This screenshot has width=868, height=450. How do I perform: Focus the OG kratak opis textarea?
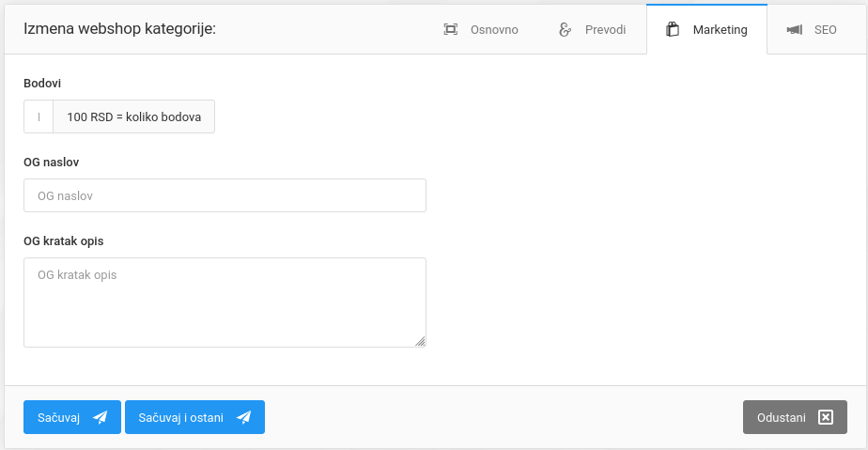click(x=225, y=303)
